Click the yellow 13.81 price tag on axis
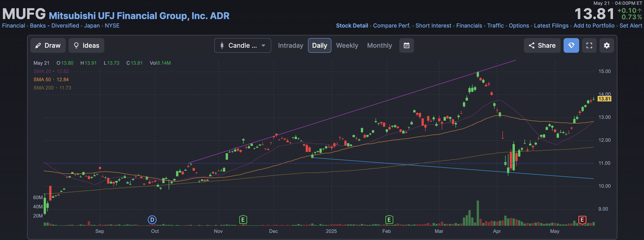 [x=604, y=99]
